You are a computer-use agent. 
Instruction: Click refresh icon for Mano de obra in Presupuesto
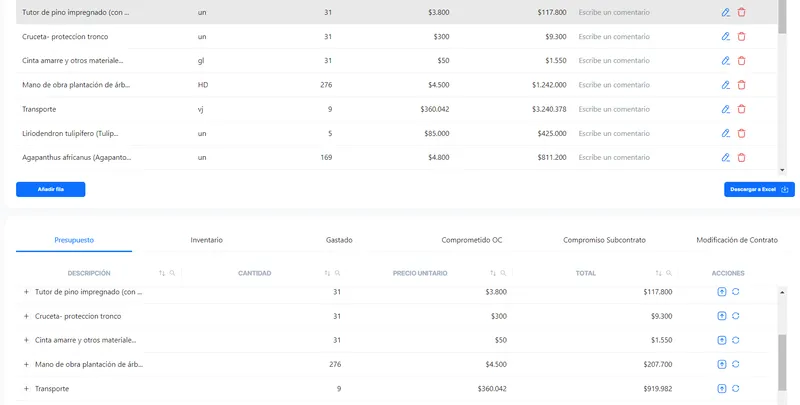735,364
